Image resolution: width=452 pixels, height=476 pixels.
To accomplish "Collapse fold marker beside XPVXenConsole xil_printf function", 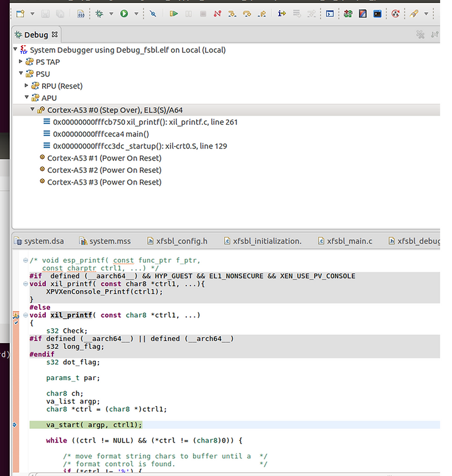I will click(26, 284).
